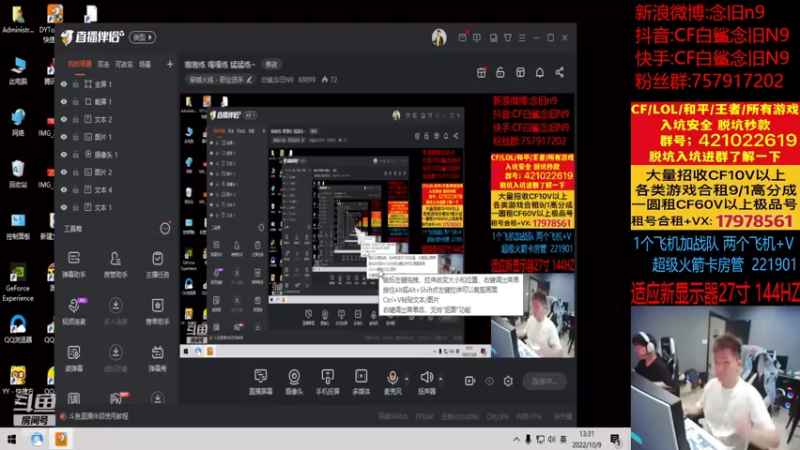
Task: Open the Windows notification center
Action: [x=616, y=439]
